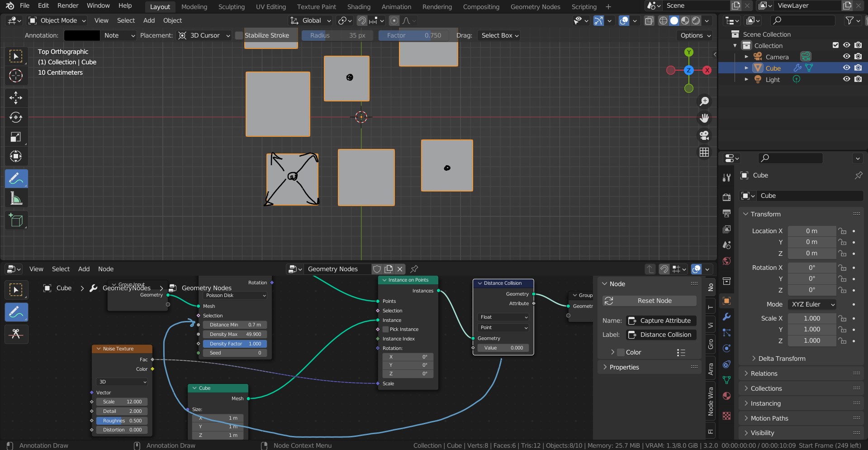Select the Links Cut tool in node editor
Image resolution: width=868 pixels, height=450 pixels.
pyautogui.click(x=16, y=334)
